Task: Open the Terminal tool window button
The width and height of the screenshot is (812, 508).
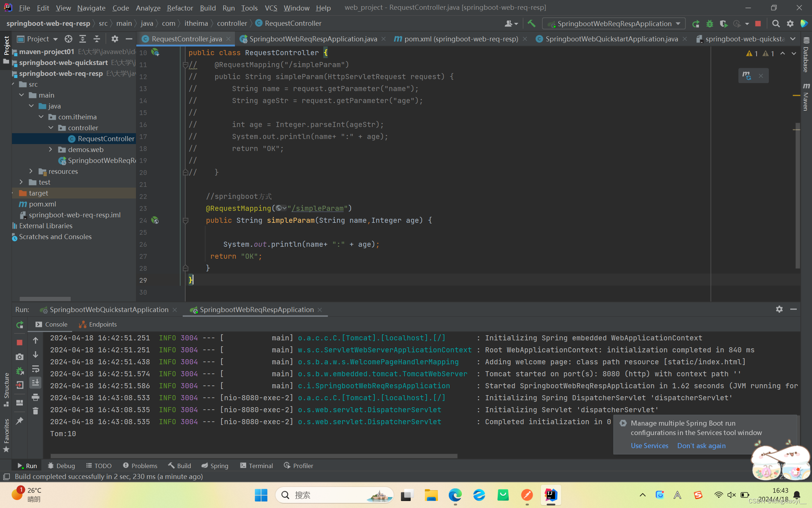Action: 256,466
